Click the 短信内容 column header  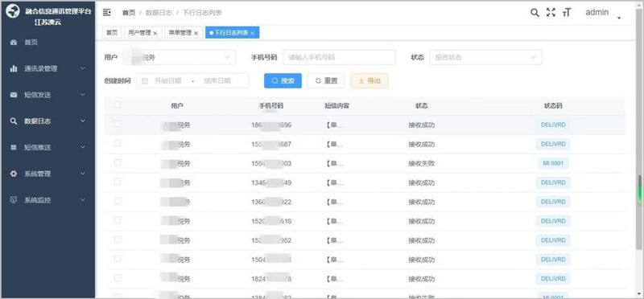tap(336, 106)
